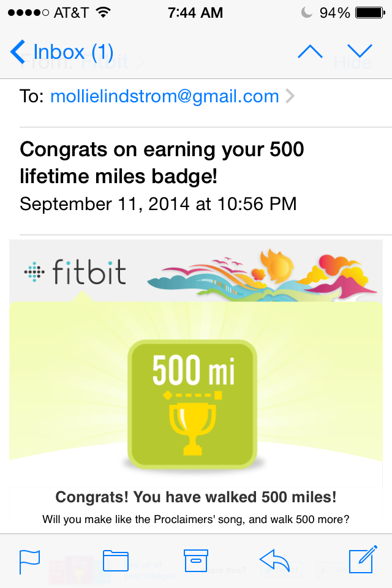This screenshot has width=392, height=588.
Task: Go to previous message with the up arrow
Action: 310,51
